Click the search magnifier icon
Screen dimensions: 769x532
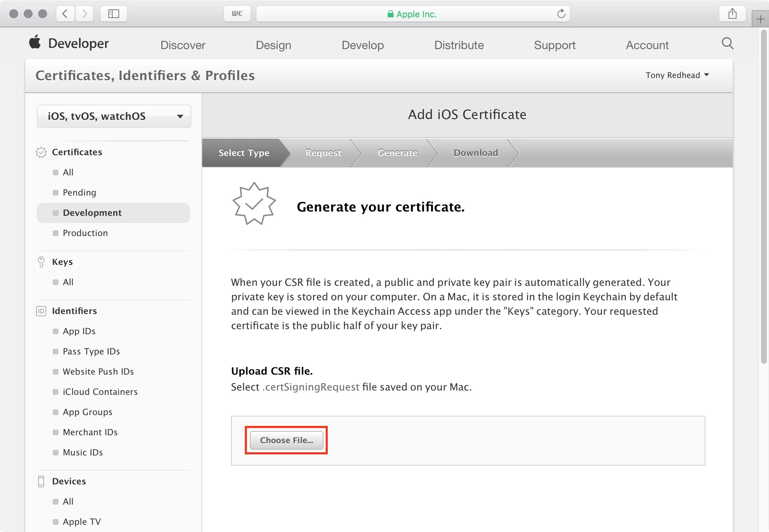point(727,44)
